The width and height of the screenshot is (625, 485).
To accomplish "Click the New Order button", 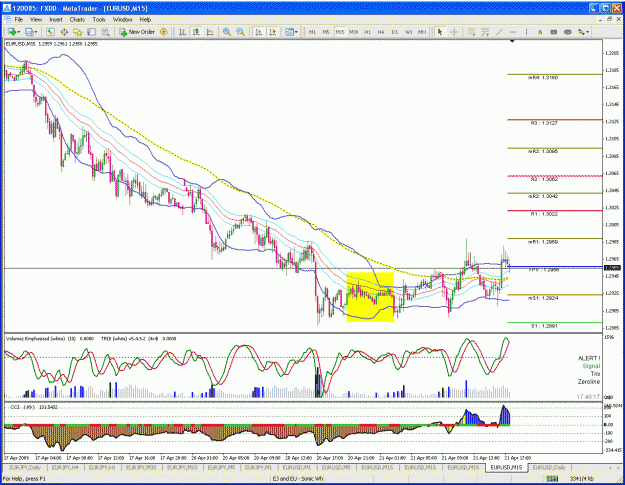I will pyautogui.click(x=137, y=32).
